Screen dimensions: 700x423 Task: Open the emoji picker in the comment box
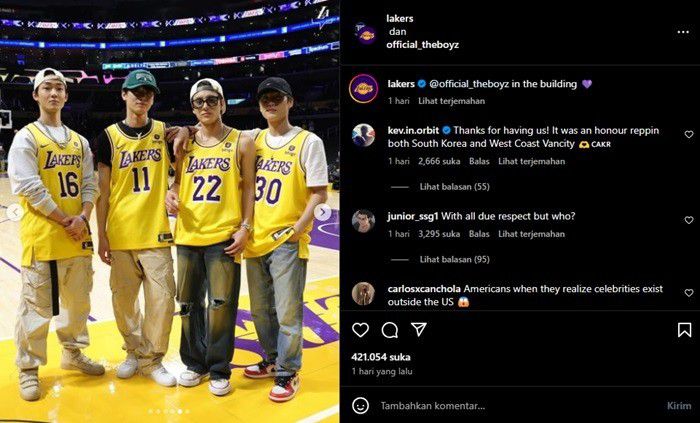(361, 405)
